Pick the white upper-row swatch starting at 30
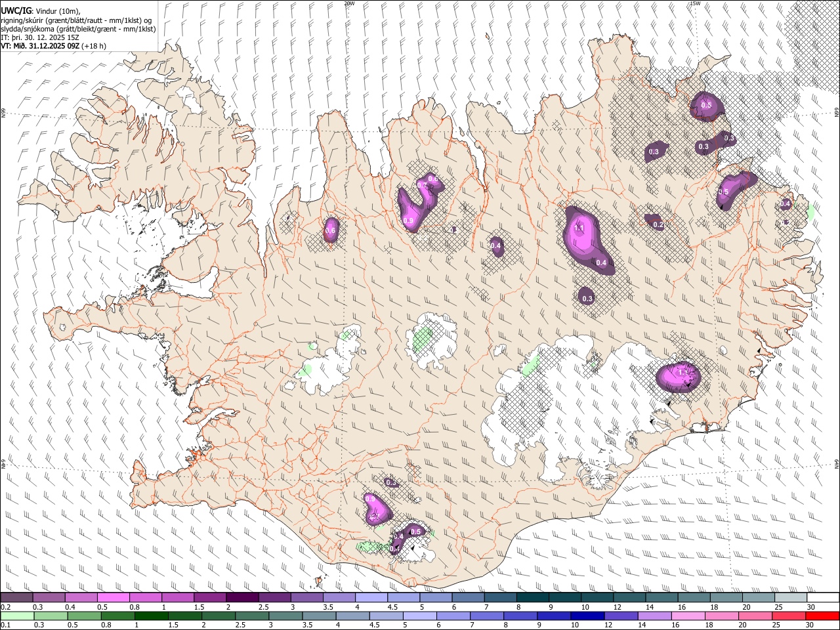The height and width of the screenshot is (630, 840). tap(823, 598)
